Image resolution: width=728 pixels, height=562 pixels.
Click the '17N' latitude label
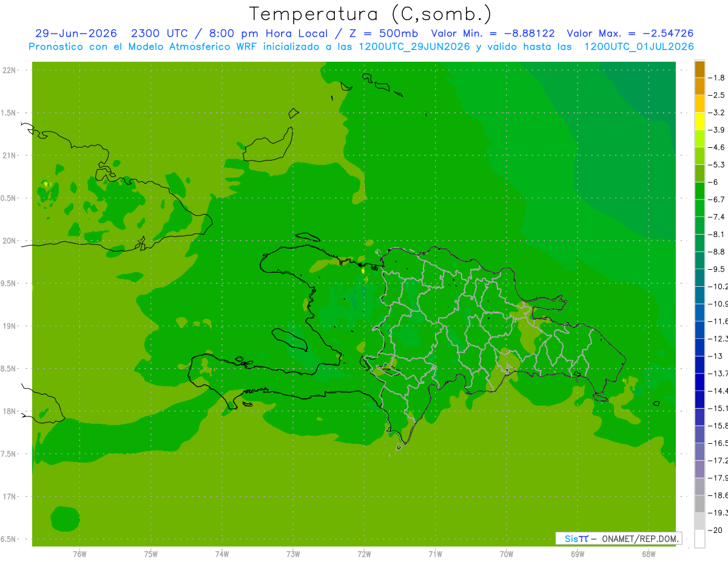(x=9, y=497)
